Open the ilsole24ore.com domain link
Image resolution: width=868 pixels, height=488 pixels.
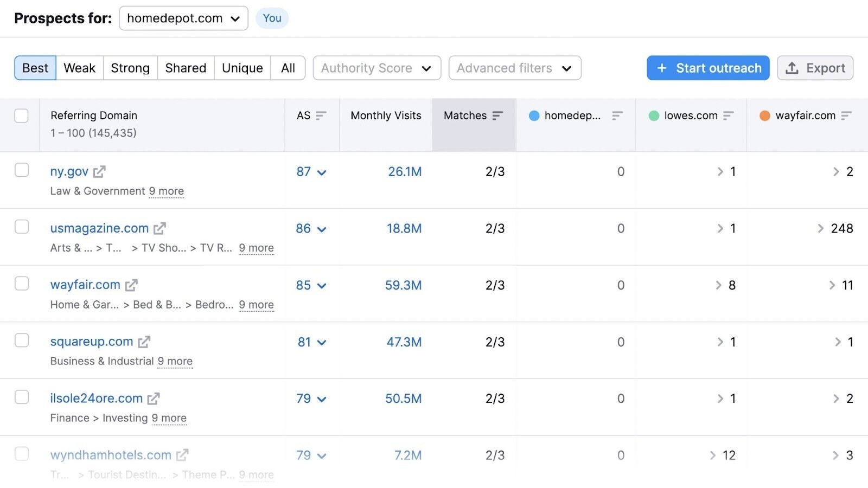click(x=97, y=399)
